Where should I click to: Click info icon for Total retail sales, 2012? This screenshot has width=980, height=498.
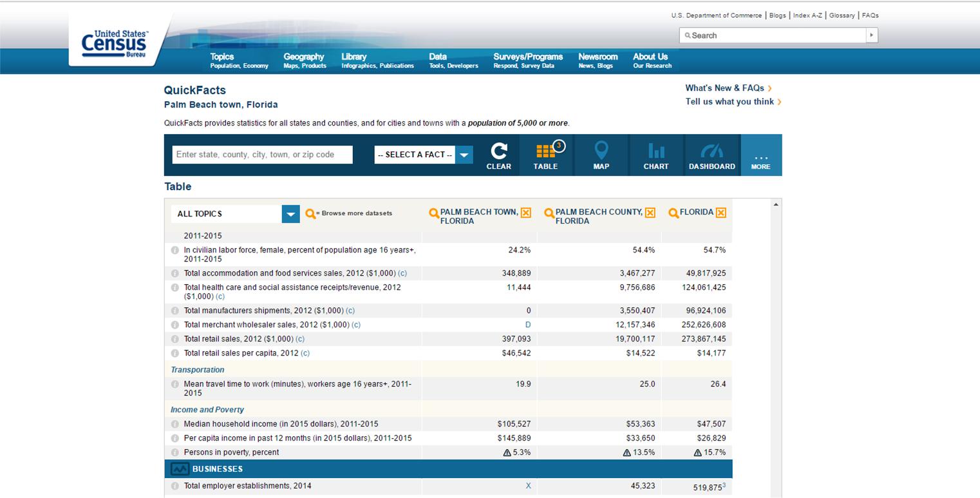click(x=174, y=339)
